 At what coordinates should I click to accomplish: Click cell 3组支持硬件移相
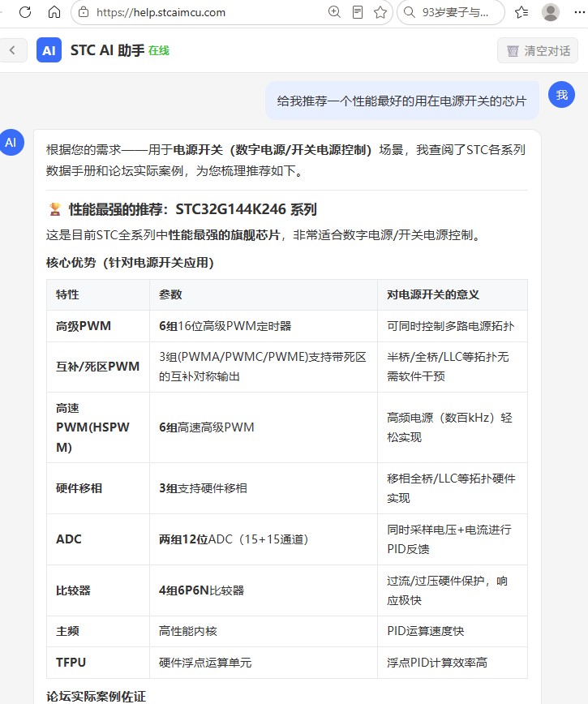click(x=264, y=488)
